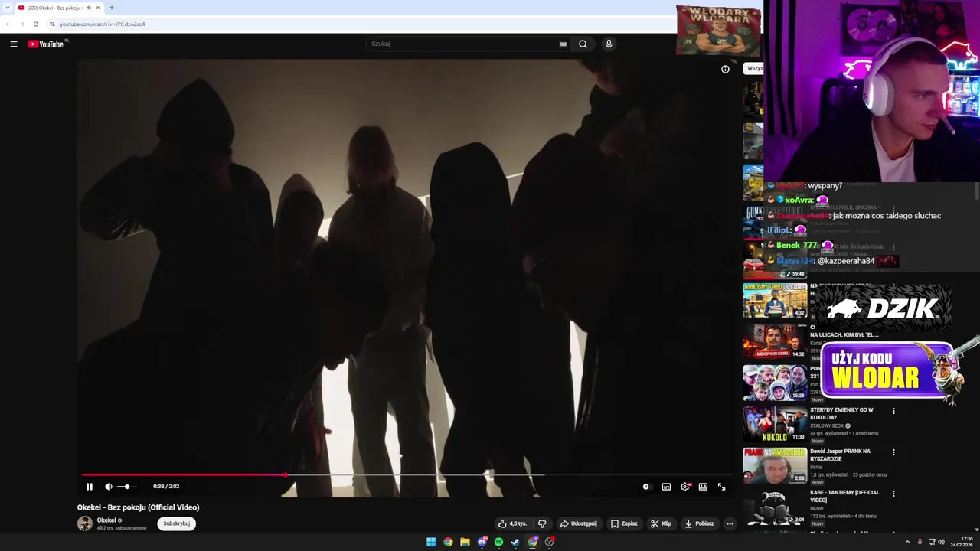Image resolution: width=980 pixels, height=551 pixels.
Task: Reload the page
Action: [35, 24]
